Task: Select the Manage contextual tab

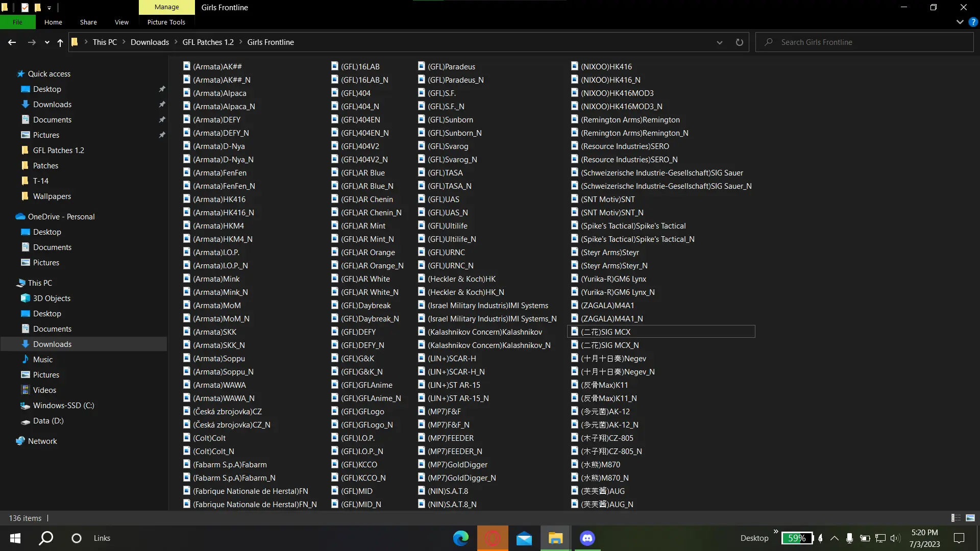Action: [167, 7]
